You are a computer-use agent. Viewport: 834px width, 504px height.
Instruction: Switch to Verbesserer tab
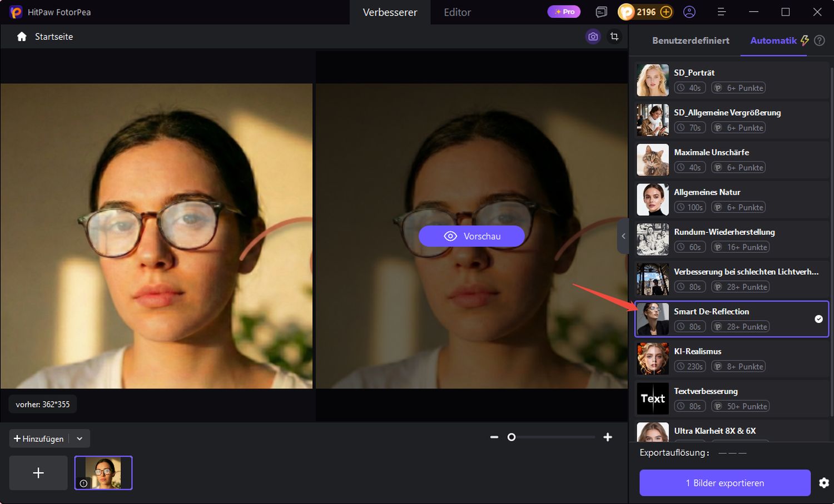click(390, 12)
